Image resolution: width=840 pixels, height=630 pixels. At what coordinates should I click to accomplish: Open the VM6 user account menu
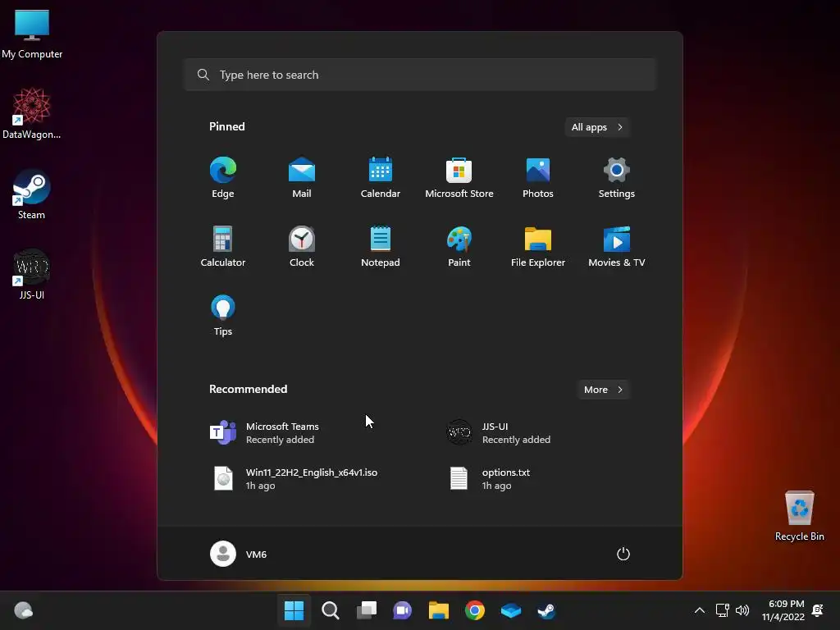239,554
